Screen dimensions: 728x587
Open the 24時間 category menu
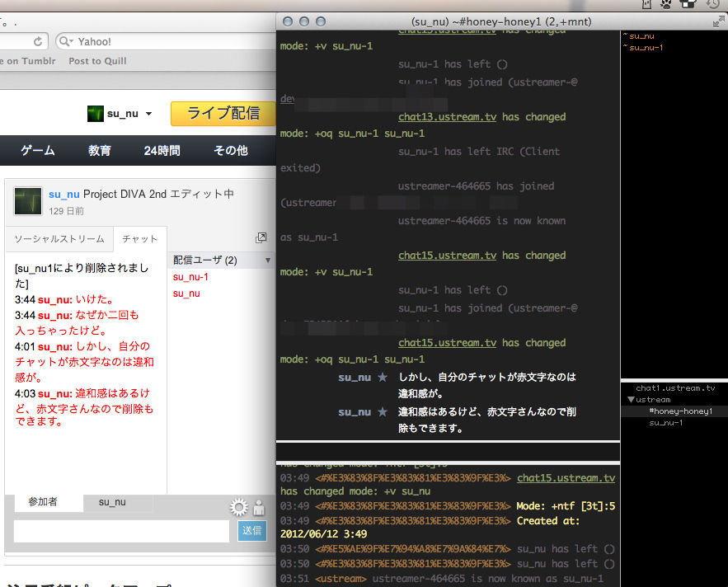pyautogui.click(x=162, y=151)
